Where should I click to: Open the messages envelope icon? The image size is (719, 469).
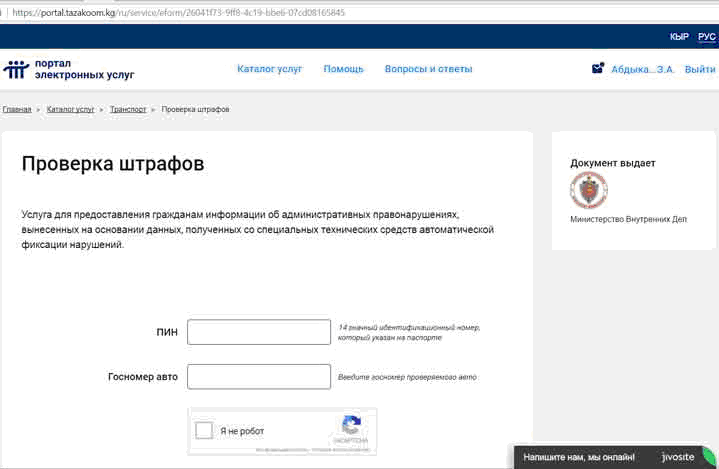coord(597,68)
